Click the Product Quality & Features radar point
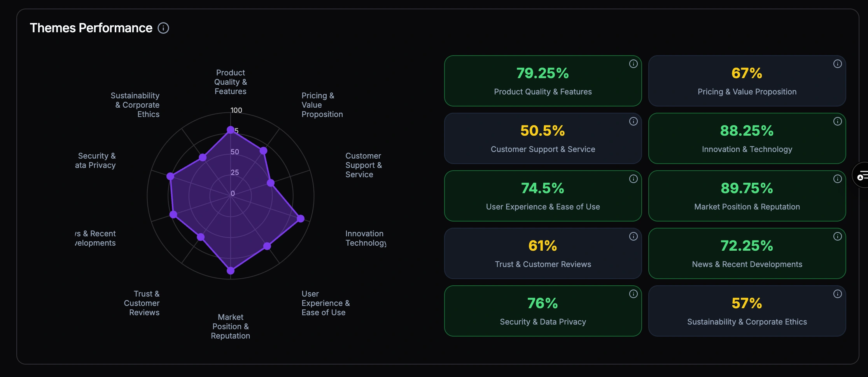 (x=231, y=130)
